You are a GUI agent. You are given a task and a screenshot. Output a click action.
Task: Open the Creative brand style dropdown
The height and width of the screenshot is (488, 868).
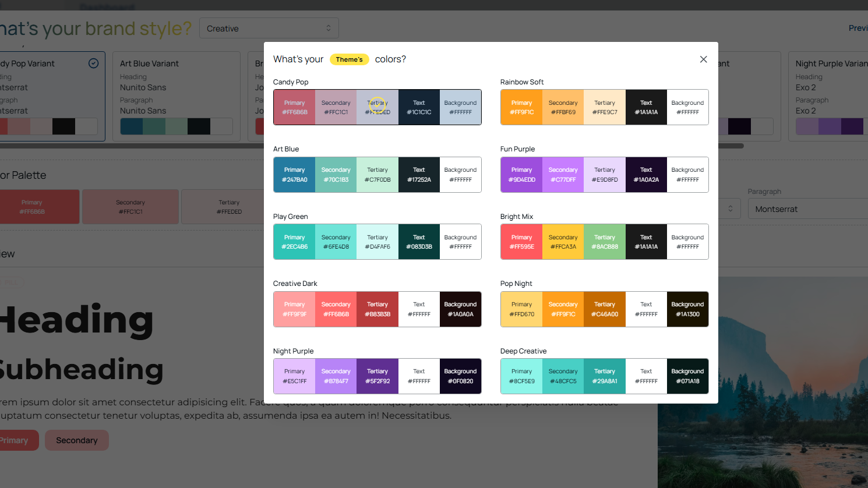[x=269, y=29]
